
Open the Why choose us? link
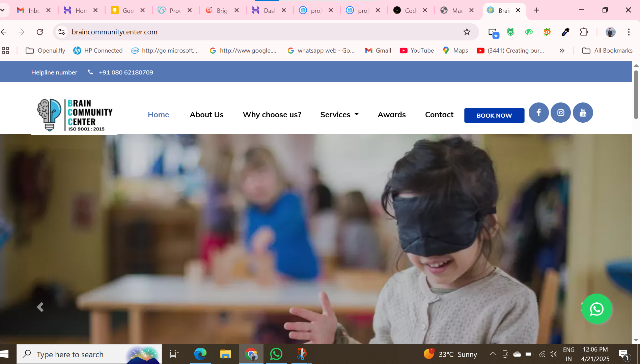pos(272,115)
